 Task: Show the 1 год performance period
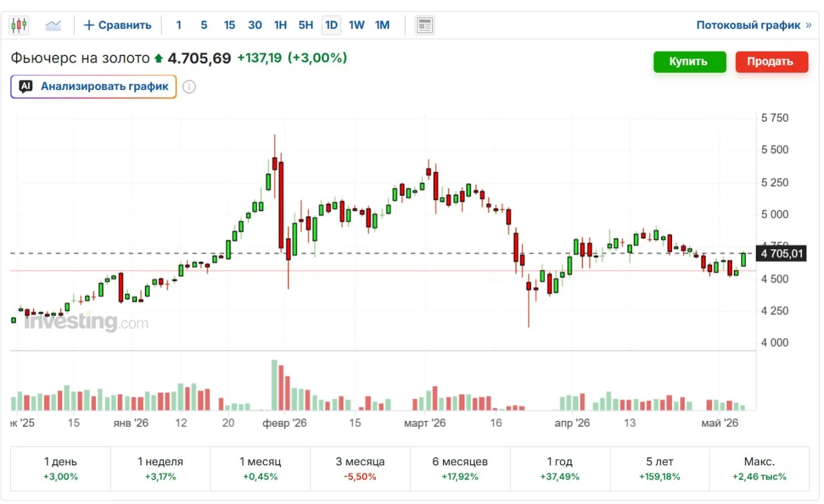(559, 469)
